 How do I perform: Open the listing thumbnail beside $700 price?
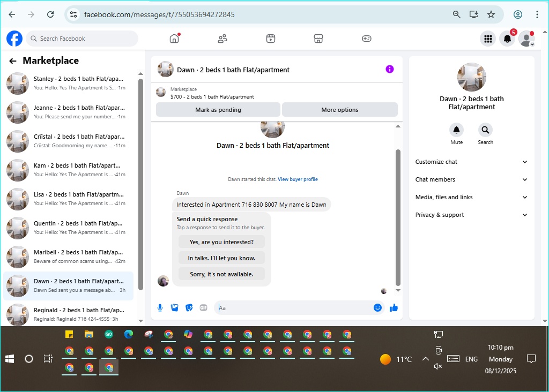point(161,92)
